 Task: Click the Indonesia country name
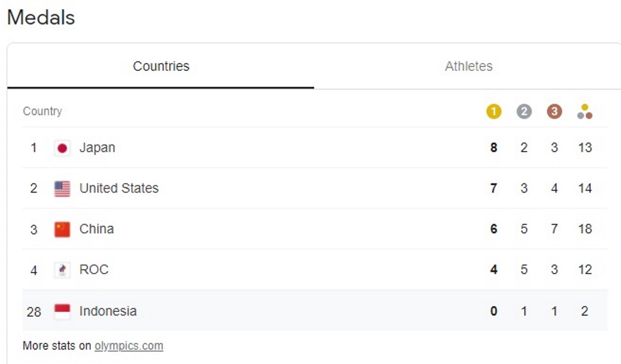pos(108,311)
